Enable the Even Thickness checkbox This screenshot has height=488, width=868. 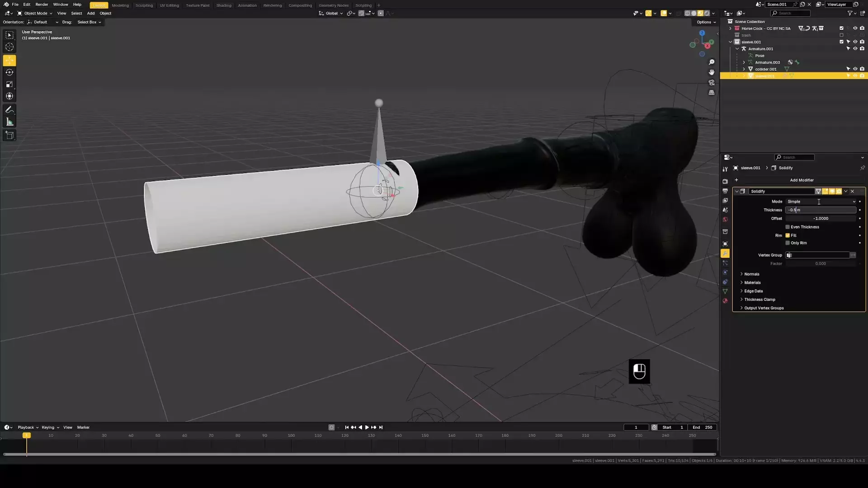788,227
